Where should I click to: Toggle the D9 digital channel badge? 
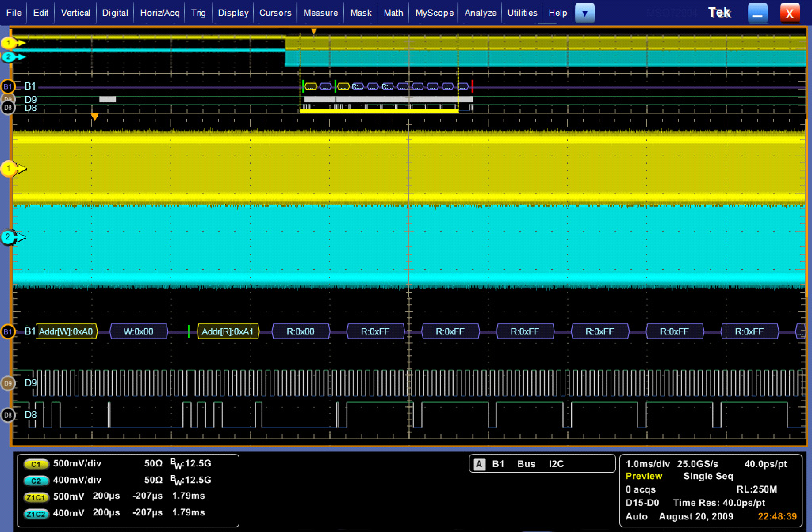[8, 383]
